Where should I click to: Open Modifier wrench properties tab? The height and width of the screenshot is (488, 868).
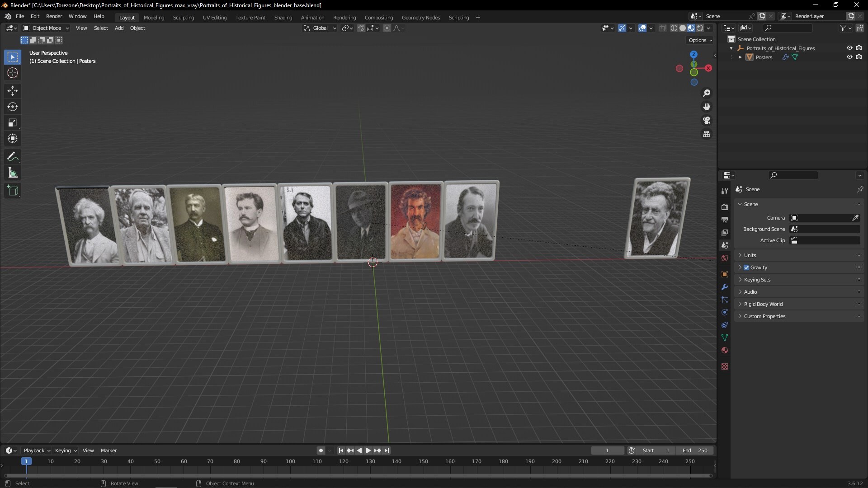click(x=725, y=287)
